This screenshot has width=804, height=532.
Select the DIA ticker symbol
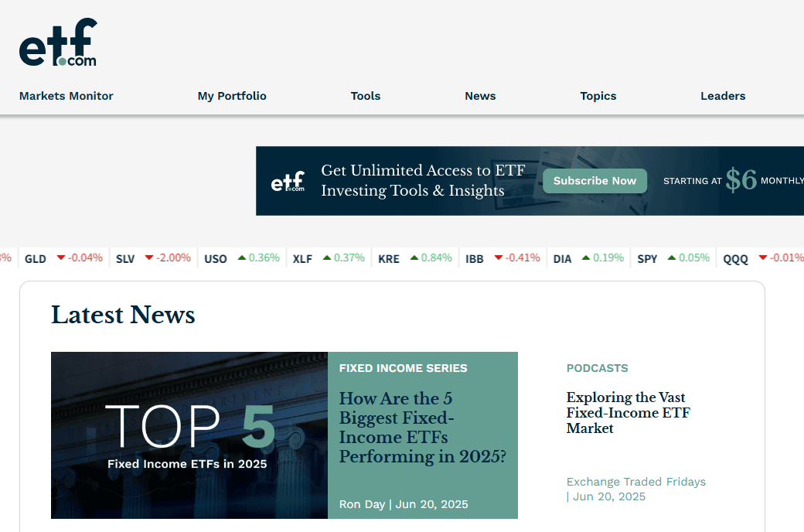[x=562, y=259]
